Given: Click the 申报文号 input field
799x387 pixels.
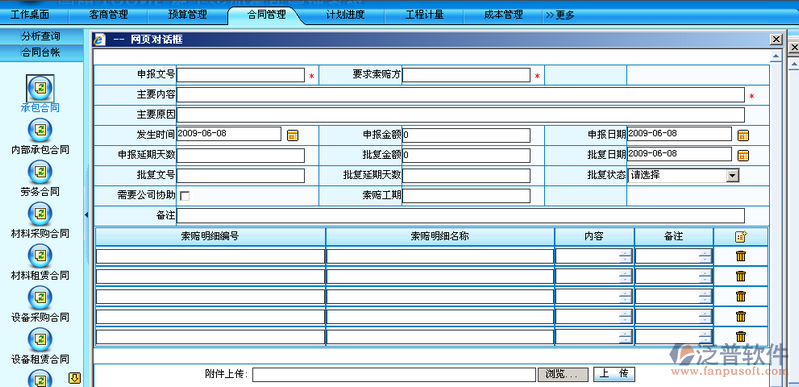Looking at the screenshot, I should pos(241,75).
